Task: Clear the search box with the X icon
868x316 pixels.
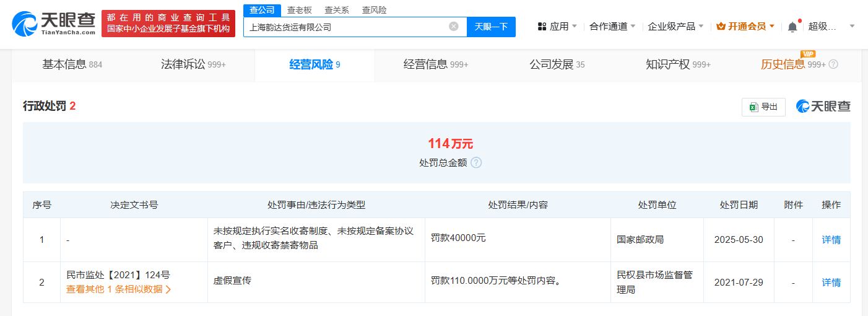Action: [x=454, y=27]
